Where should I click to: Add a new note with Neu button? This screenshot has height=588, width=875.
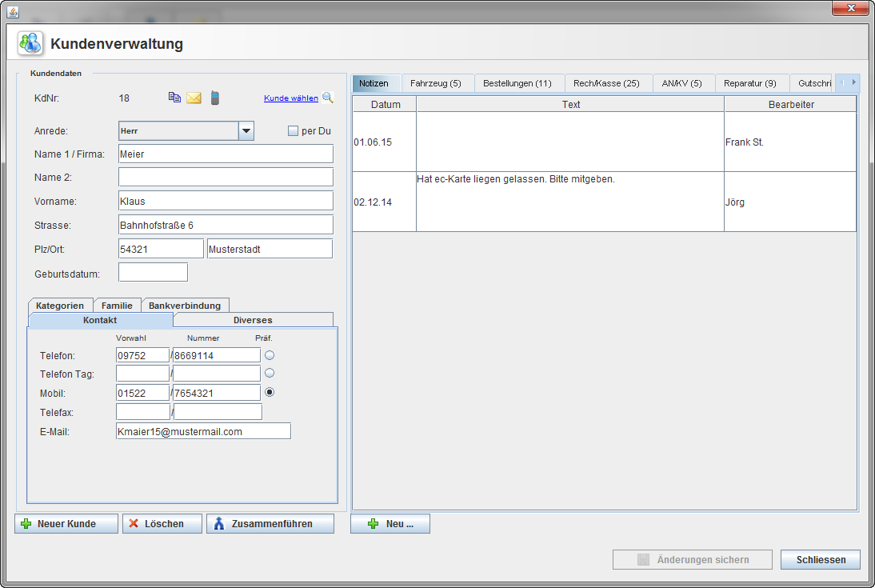click(390, 524)
